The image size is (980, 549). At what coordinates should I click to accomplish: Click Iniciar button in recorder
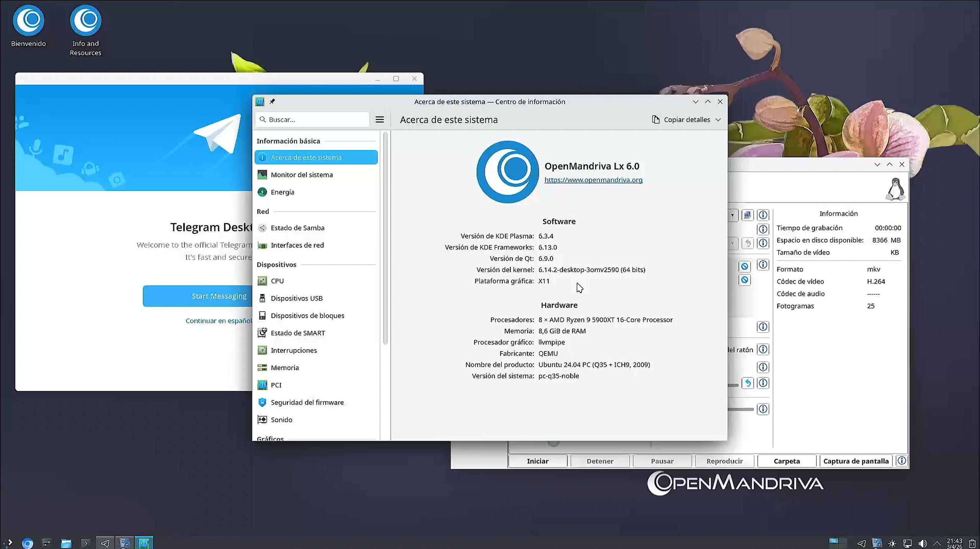click(x=537, y=461)
